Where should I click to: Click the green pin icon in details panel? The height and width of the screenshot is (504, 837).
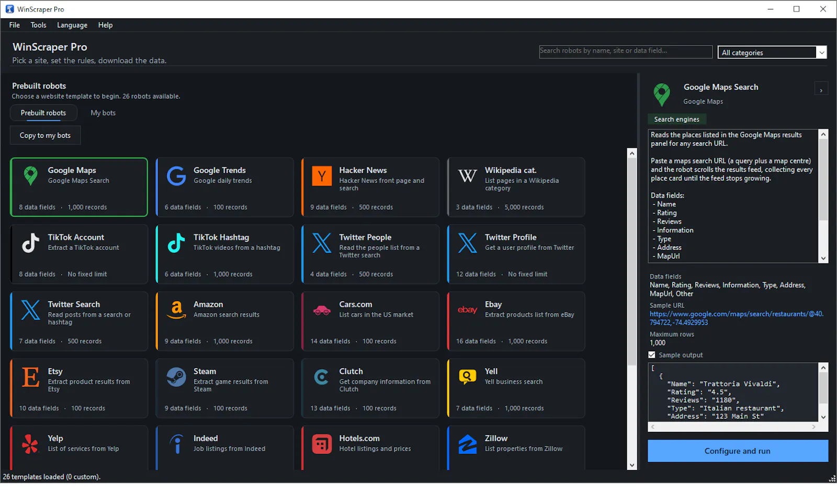(x=662, y=95)
